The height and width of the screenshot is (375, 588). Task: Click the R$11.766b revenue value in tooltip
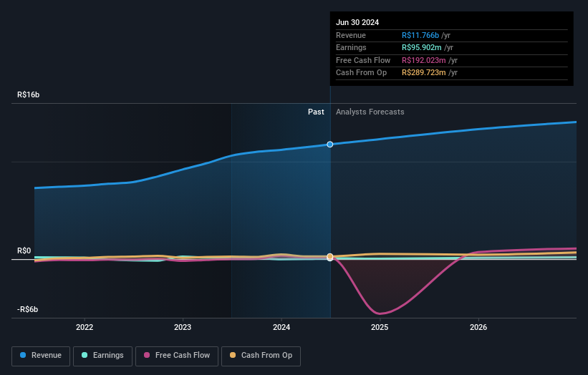click(x=420, y=35)
